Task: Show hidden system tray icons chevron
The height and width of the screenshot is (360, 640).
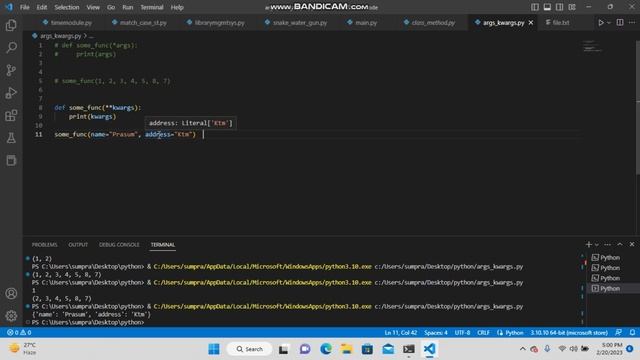Action: coord(522,349)
